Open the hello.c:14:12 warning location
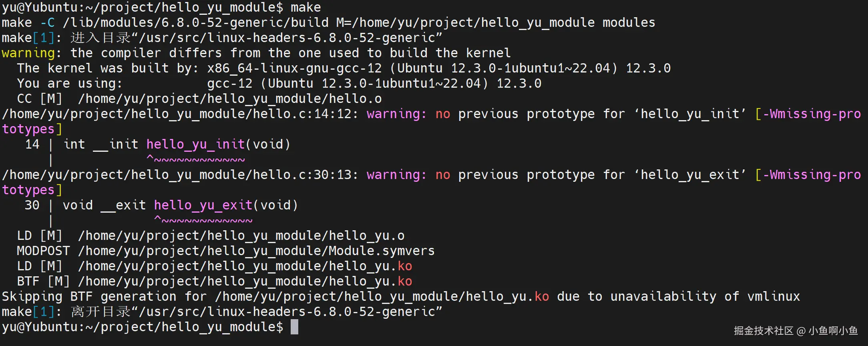Image resolution: width=868 pixels, height=346 pixels. [x=179, y=114]
